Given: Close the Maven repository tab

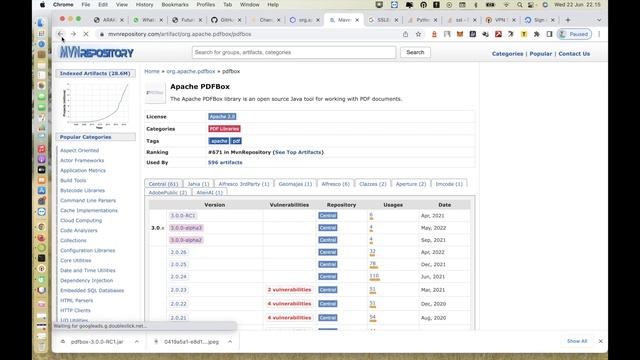Looking at the screenshot, I should pyautogui.click(x=357, y=20).
